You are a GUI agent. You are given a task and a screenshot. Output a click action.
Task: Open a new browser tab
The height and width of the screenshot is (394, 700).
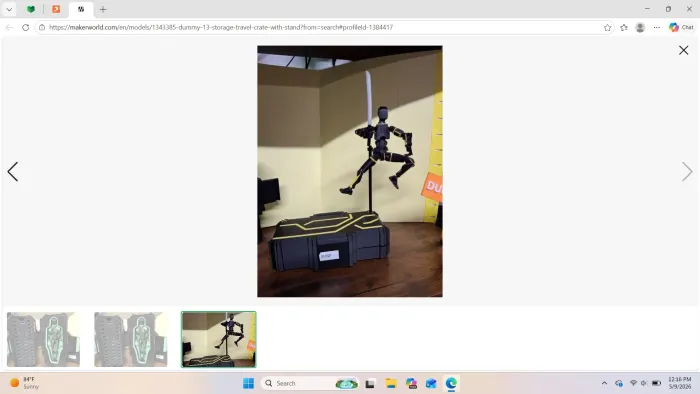[x=103, y=9]
